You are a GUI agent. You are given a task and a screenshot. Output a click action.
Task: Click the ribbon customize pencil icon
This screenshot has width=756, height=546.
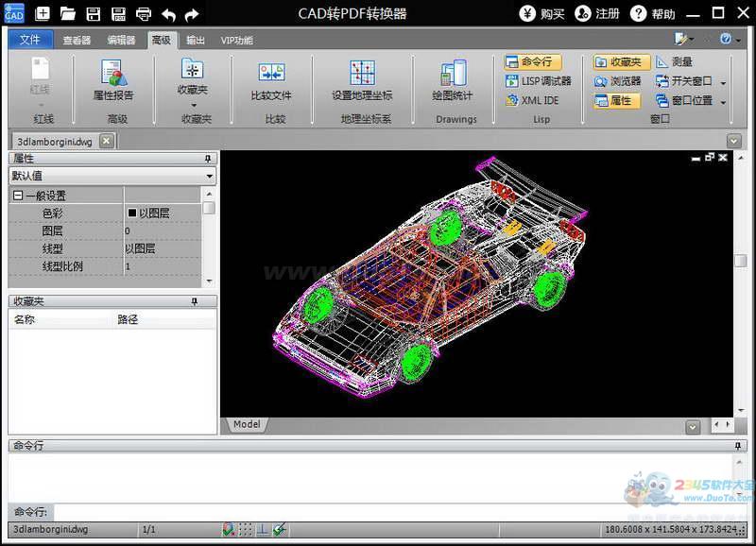point(680,38)
